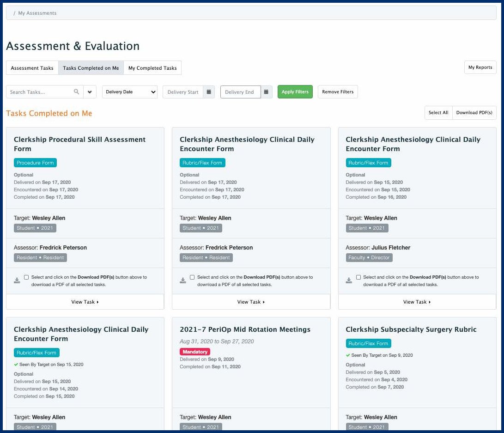
Task: Click the Seen By Target checkmark on Surgery Rubric
Action: (349, 355)
